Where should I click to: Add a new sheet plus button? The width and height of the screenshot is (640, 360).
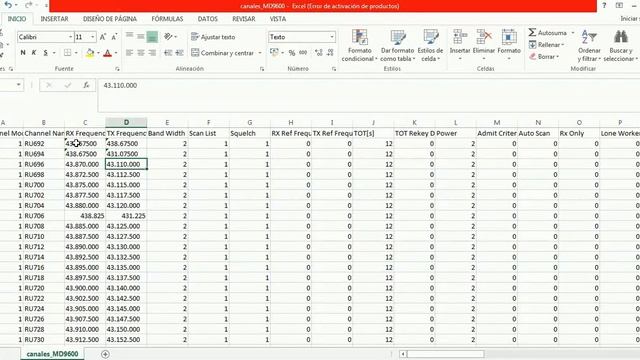(105, 354)
